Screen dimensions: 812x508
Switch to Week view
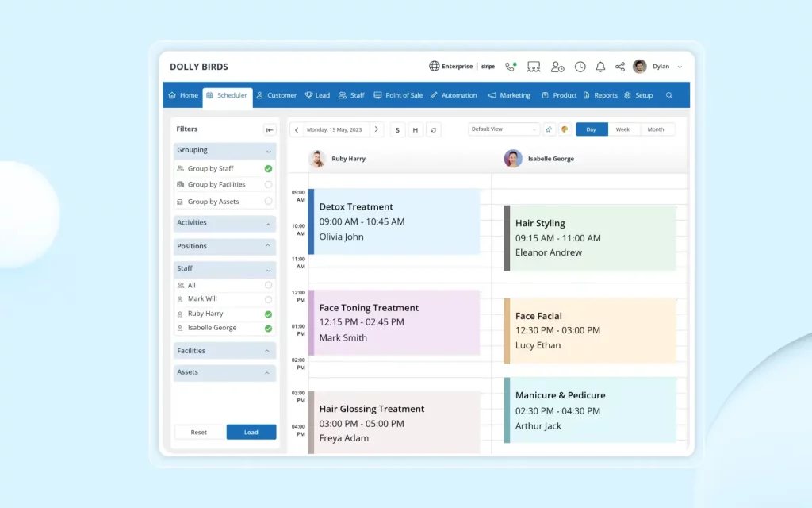622,129
